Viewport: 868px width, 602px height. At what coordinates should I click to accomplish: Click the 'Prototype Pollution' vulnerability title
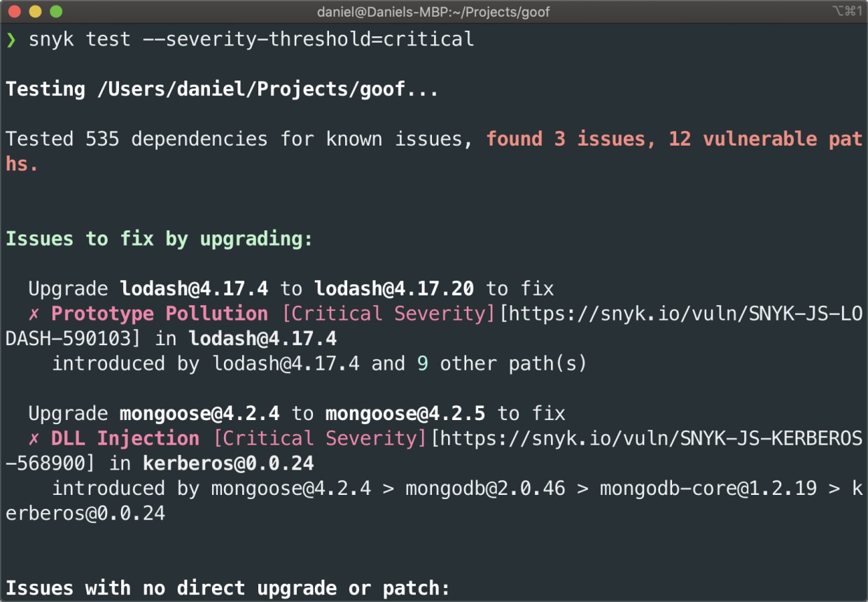tap(159, 314)
